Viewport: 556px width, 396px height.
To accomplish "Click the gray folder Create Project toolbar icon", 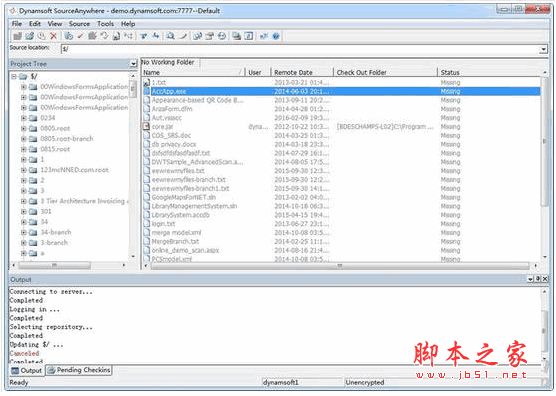I will click(x=17, y=36).
